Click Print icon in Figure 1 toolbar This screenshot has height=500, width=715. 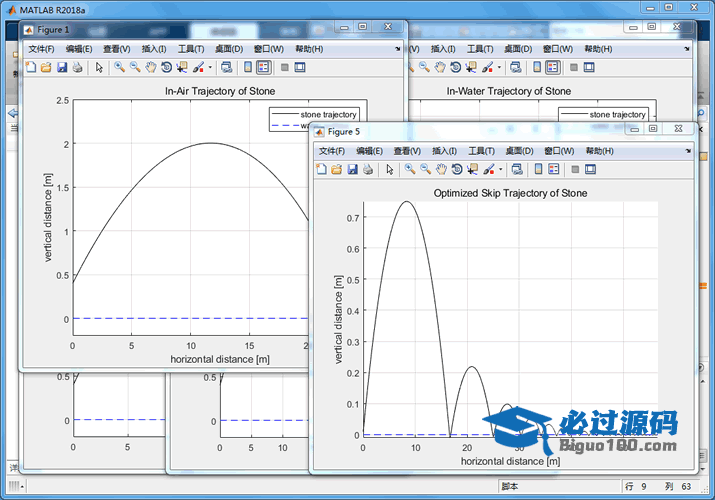tap(78, 67)
